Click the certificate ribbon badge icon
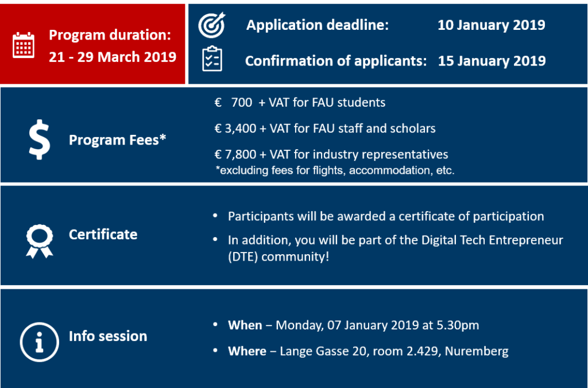Screen dimensions: 588x388 point(39,240)
